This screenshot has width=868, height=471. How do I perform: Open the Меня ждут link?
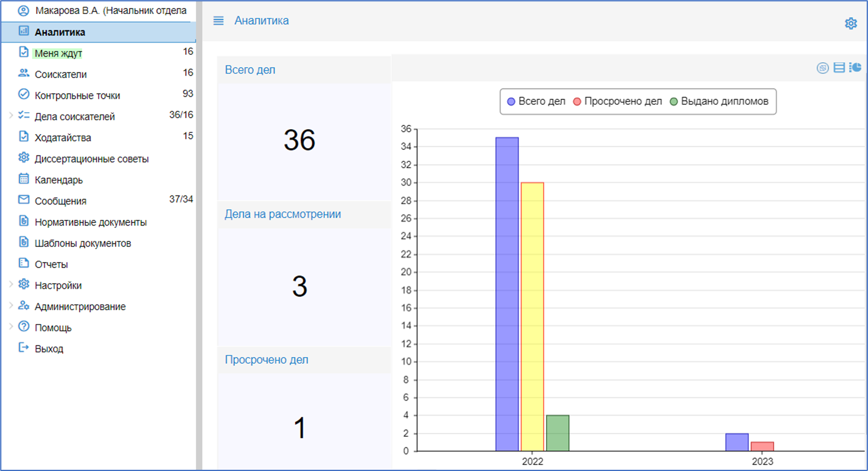58,54
